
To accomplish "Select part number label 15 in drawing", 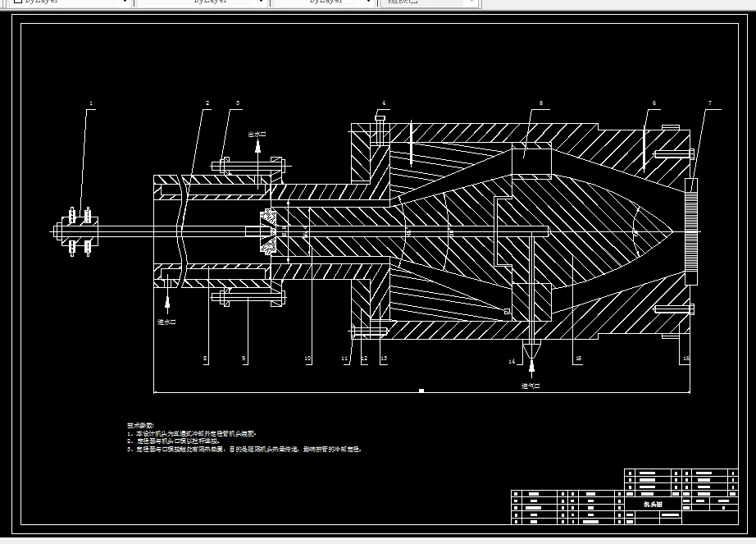I will pos(579,359).
